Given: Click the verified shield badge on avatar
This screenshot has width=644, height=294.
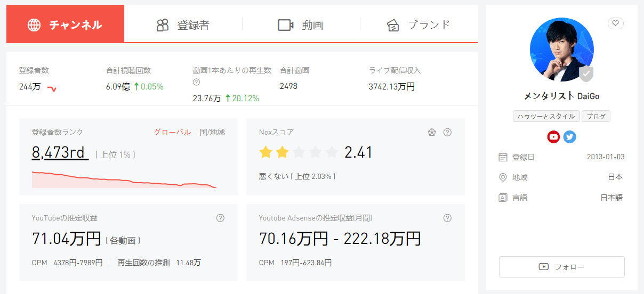Looking at the screenshot, I should pos(586,74).
